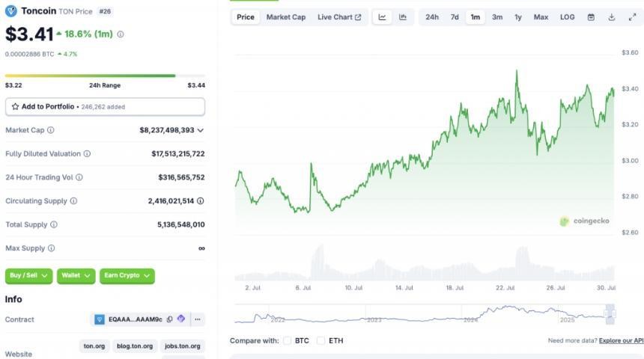This screenshot has width=644, height=359.
Task: Click the 5,136,548,010 total supply value
Action: click(x=180, y=224)
